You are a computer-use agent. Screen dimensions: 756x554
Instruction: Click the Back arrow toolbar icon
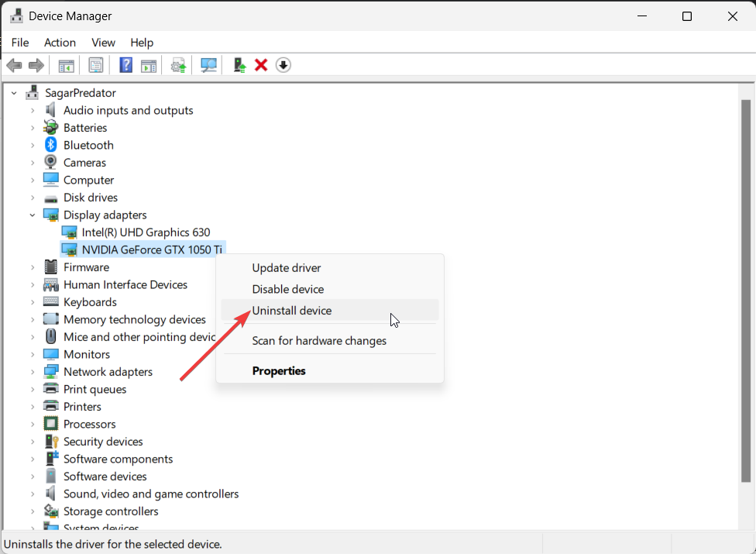tap(15, 65)
